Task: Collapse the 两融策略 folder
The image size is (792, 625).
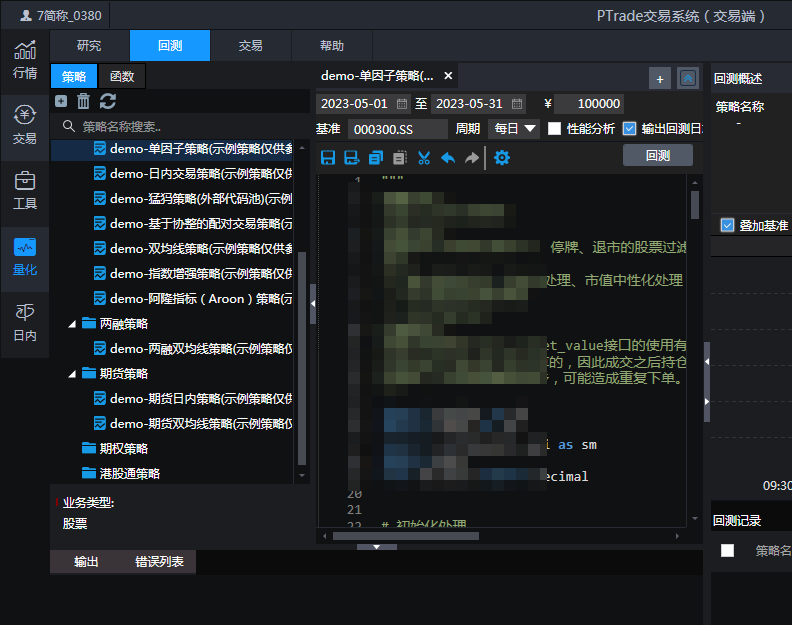Action: [x=72, y=324]
